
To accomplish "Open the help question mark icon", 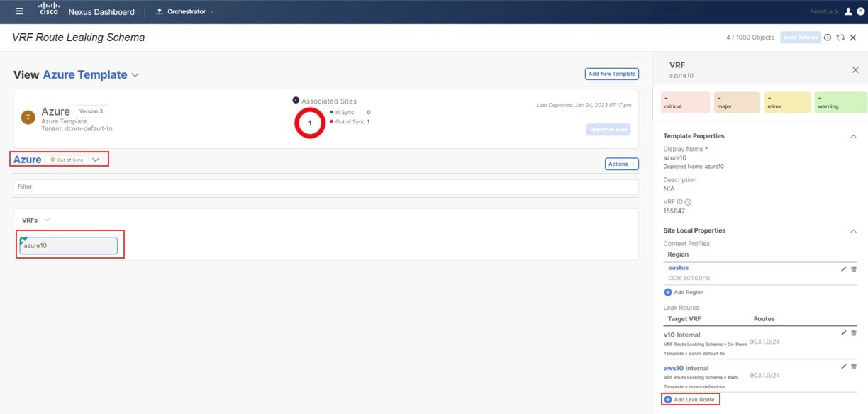I will pyautogui.click(x=859, y=11).
